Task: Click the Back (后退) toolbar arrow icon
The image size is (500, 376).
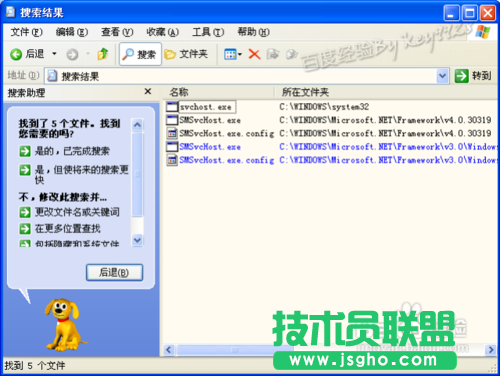Action: pyautogui.click(x=16, y=54)
